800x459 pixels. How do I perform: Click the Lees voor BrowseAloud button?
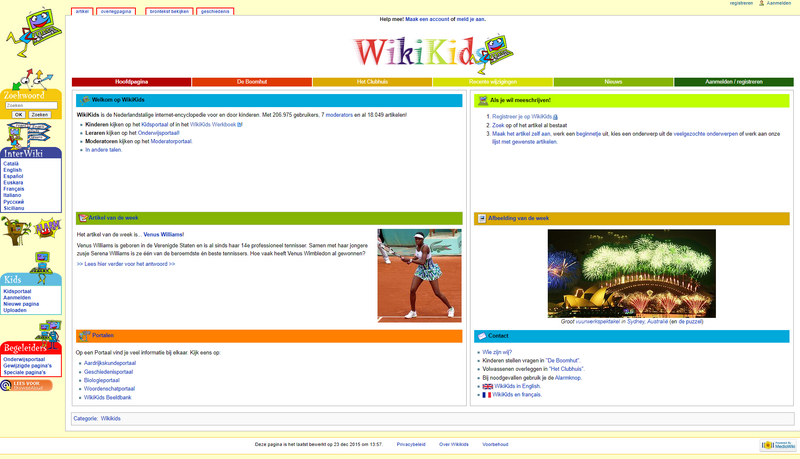(27, 386)
